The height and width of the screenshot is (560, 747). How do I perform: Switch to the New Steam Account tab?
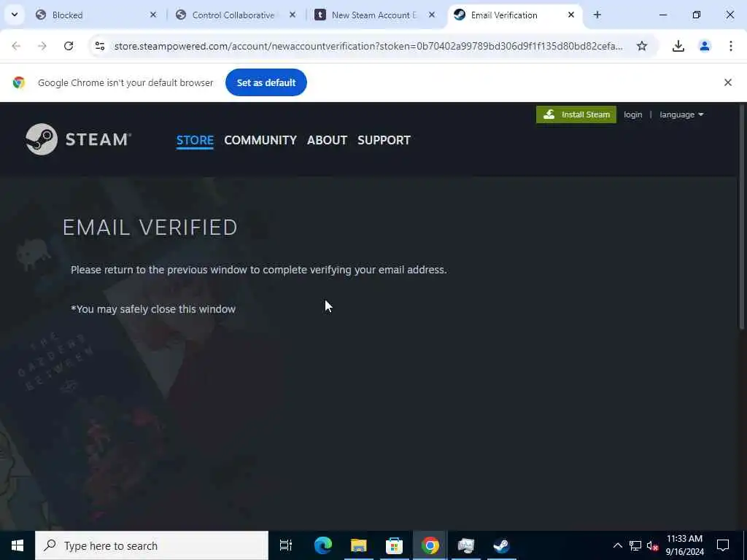(374, 15)
